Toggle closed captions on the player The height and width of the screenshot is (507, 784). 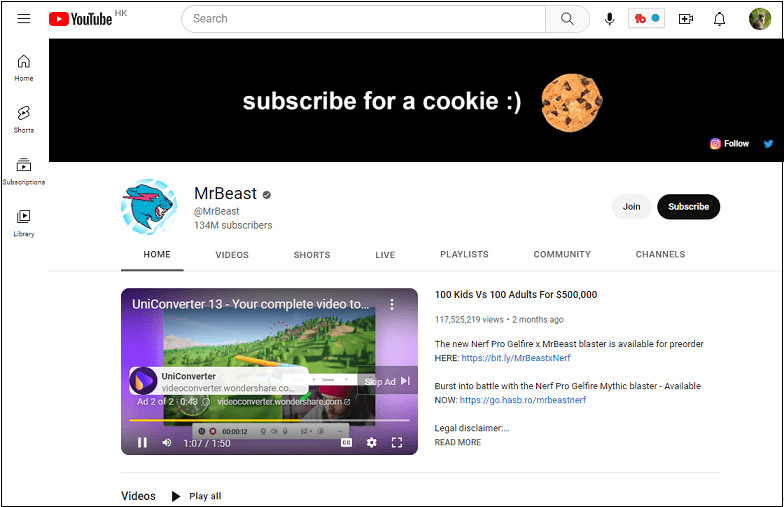[346, 442]
